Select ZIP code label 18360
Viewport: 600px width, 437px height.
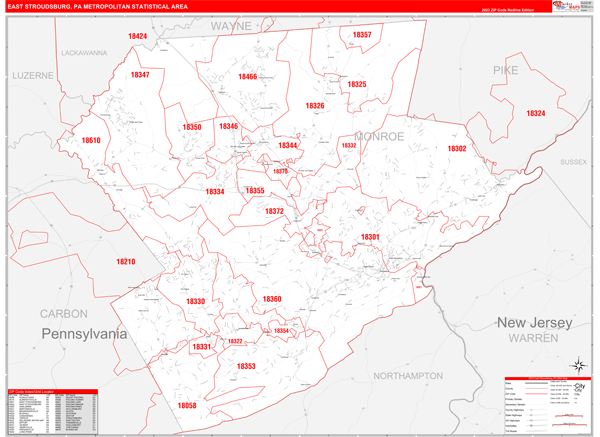click(x=272, y=299)
